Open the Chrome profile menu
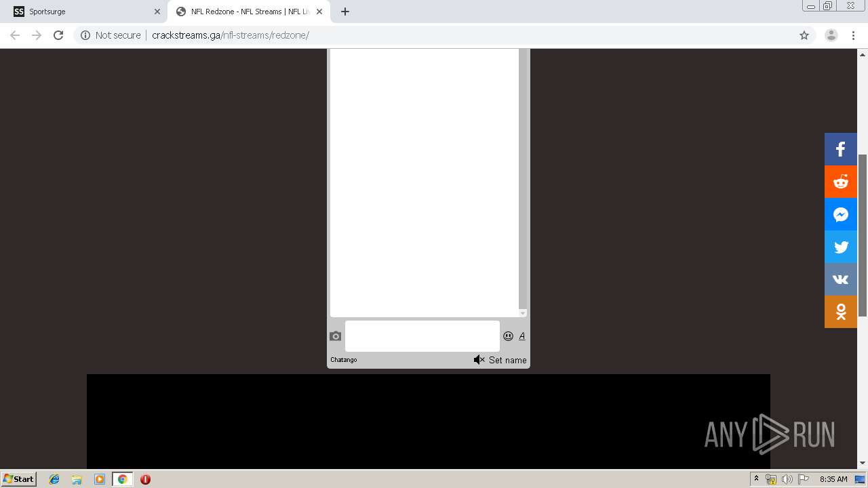This screenshot has width=868, height=488. pyautogui.click(x=831, y=35)
